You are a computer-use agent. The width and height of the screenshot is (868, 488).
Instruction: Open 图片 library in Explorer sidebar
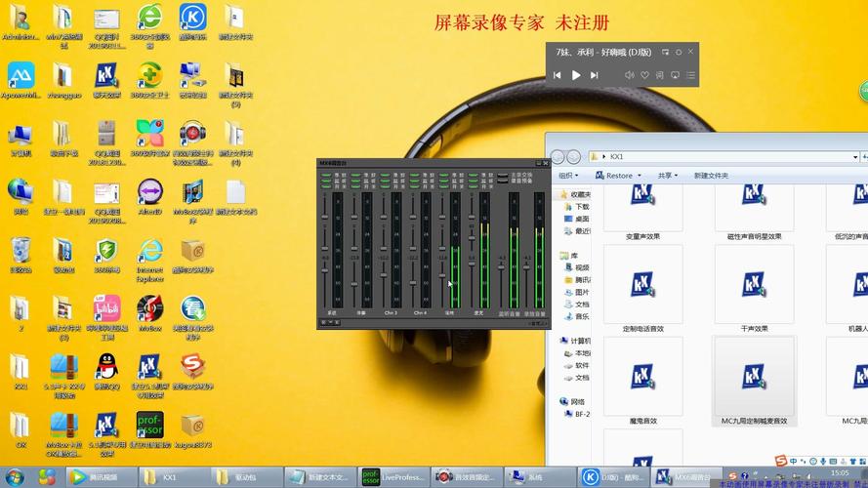(577, 292)
